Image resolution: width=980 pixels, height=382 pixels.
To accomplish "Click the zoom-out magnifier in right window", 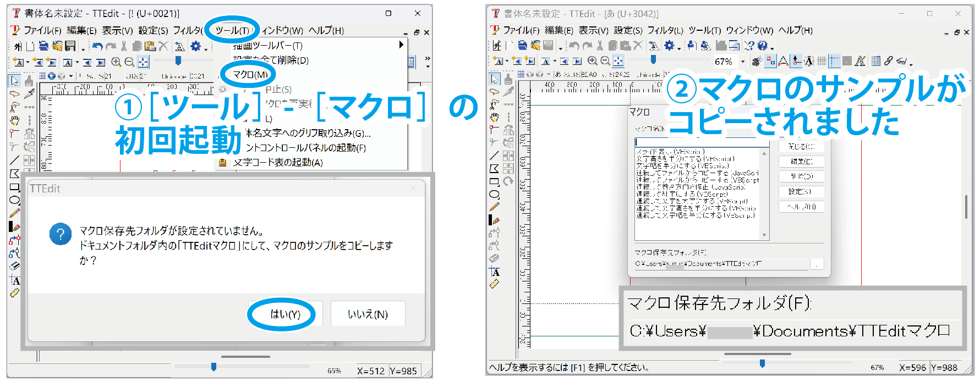I will [605, 61].
